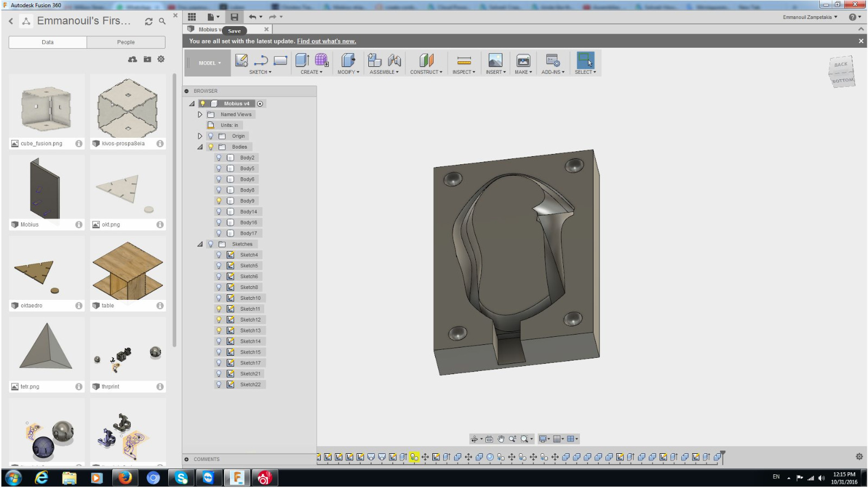Open the Help question mark dropdown
This screenshot has width=868, height=488.
(854, 17)
